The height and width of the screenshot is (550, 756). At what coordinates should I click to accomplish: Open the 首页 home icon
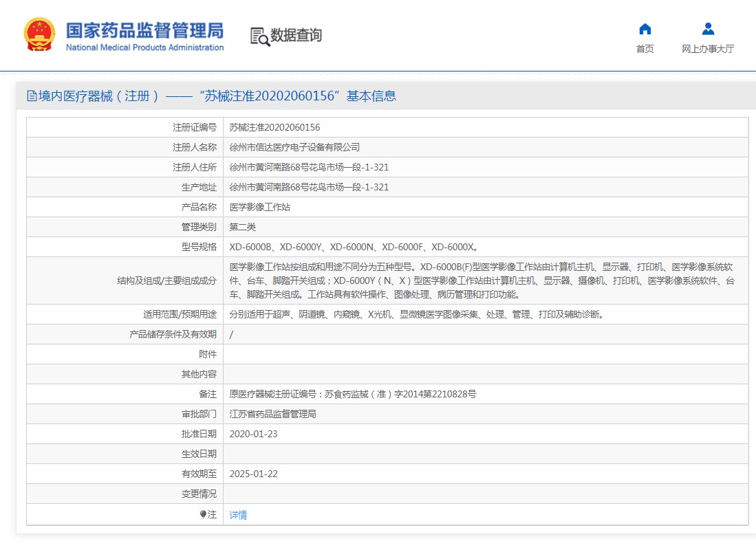[645, 30]
